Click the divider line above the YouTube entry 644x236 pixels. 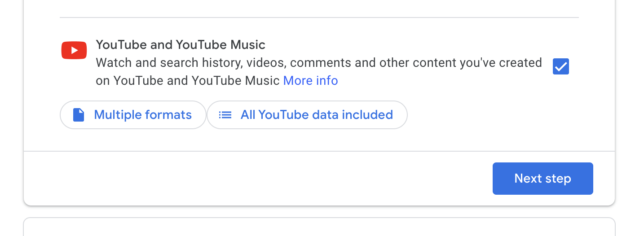319,17
